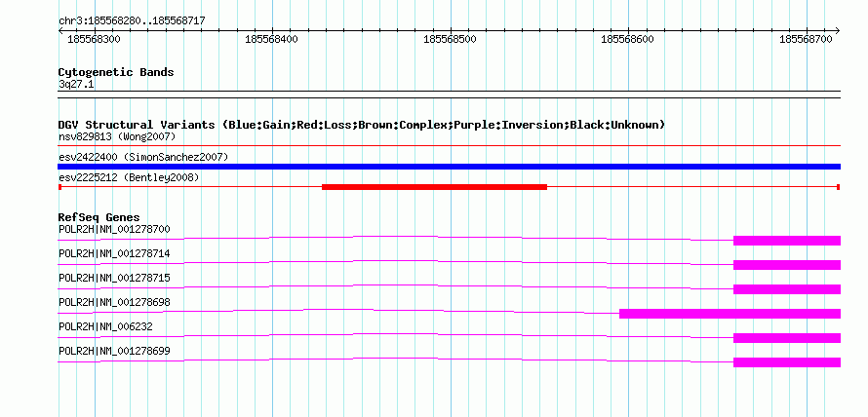Open POLR2H|NM_006232 transcript label
Image resolution: width=868 pixels, height=417 pixels.
(x=105, y=326)
